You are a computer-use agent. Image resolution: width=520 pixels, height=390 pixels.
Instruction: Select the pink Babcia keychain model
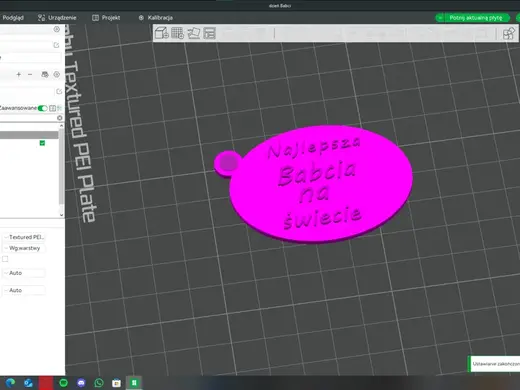tap(320, 183)
